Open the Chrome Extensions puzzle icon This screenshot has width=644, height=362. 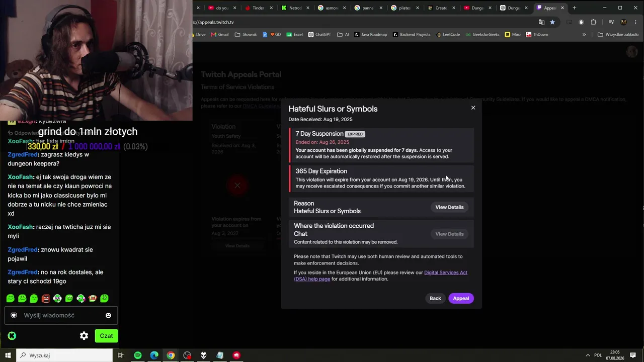point(593,22)
